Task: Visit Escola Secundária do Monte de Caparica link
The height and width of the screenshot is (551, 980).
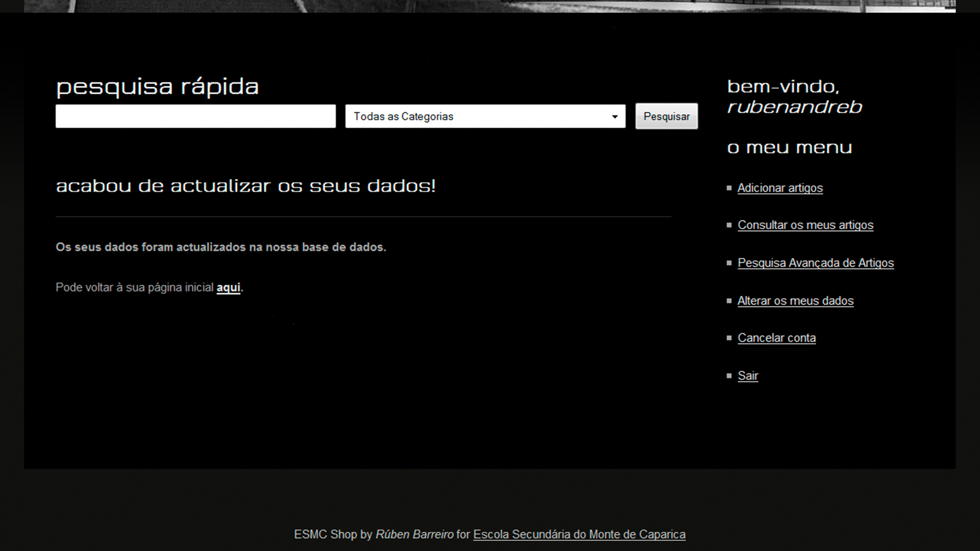Action: 579,535
